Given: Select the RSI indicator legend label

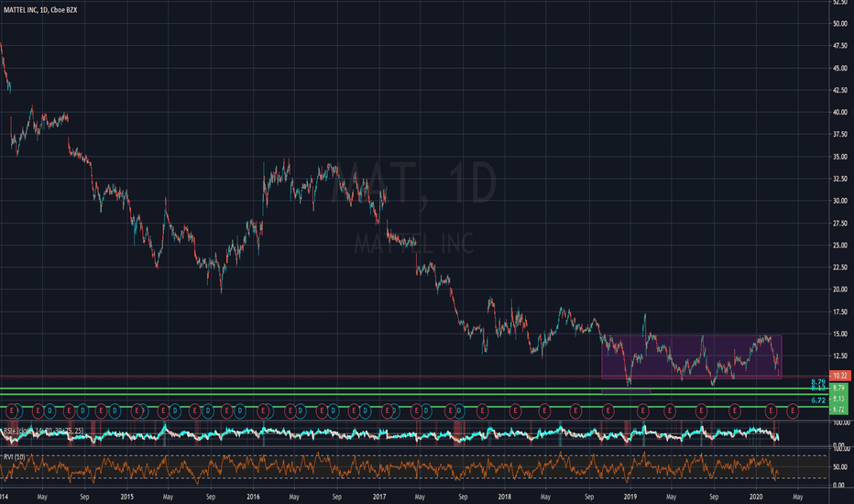Looking at the screenshot, I should click(44, 431).
